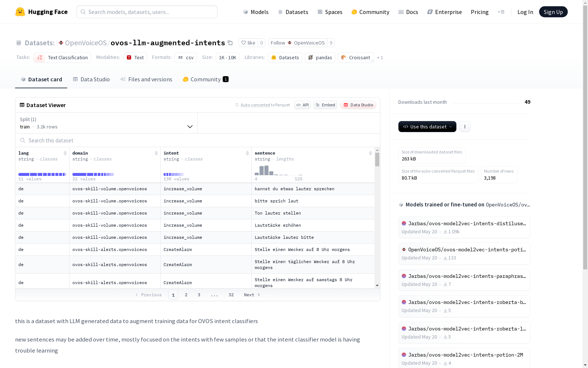Screen dimensions: 588x368
Task: Open the Jarbas/ovos-model2vec-intents-paraphras model card
Action: [x=464, y=280]
